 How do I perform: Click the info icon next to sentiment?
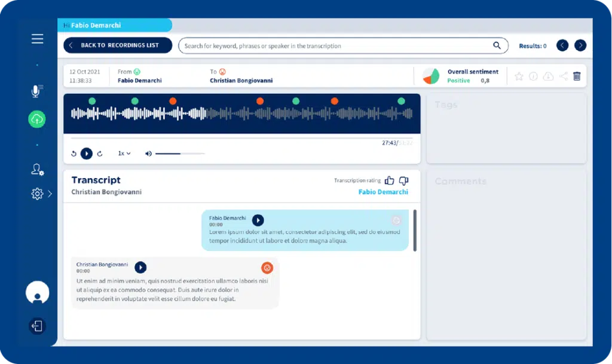(533, 76)
